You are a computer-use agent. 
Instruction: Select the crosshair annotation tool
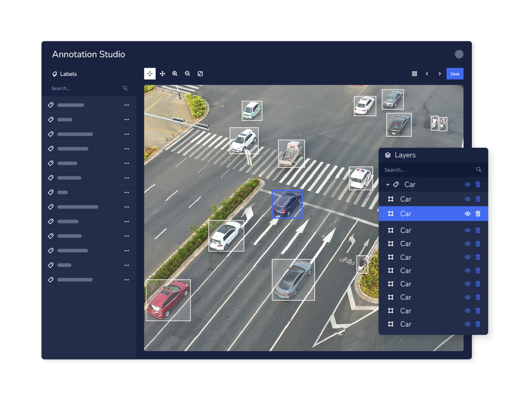150,74
